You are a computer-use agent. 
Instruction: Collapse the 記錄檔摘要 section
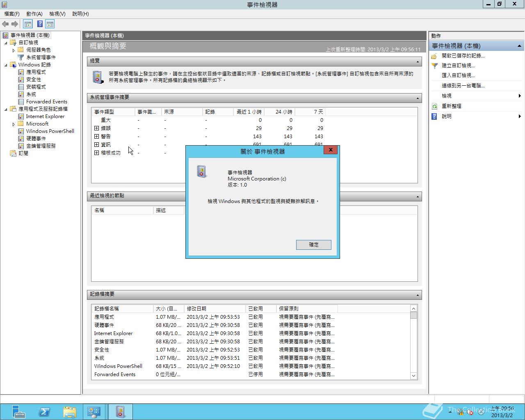[418, 295]
